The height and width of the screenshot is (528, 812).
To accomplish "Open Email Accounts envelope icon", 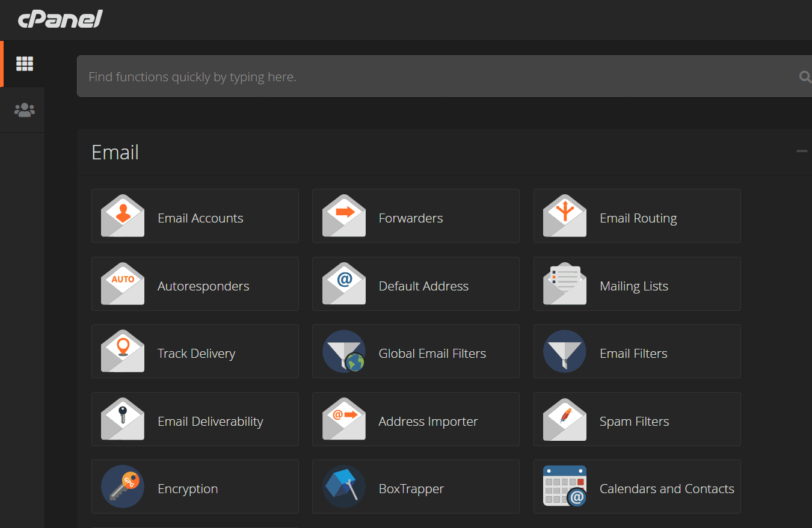I will pyautogui.click(x=123, y=216).
